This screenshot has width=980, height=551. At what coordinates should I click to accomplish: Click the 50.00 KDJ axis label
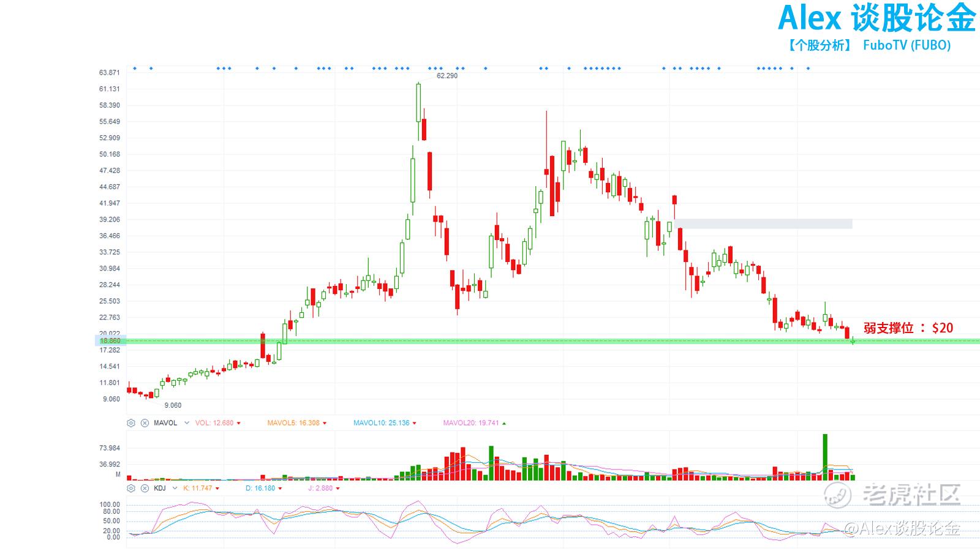pyautogui.click(x=112, y=522)
